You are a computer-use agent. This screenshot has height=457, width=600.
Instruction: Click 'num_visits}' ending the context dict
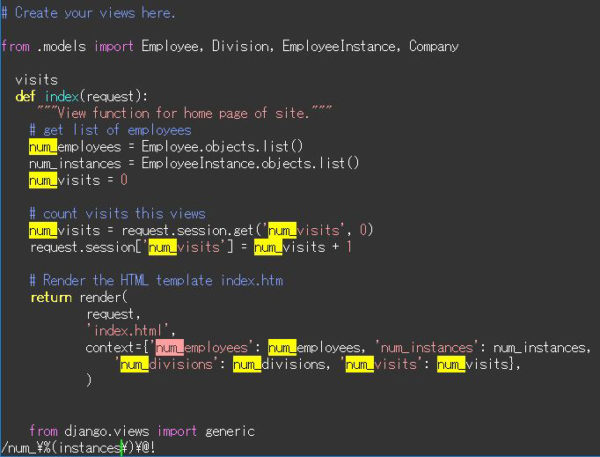pos(476,364)
